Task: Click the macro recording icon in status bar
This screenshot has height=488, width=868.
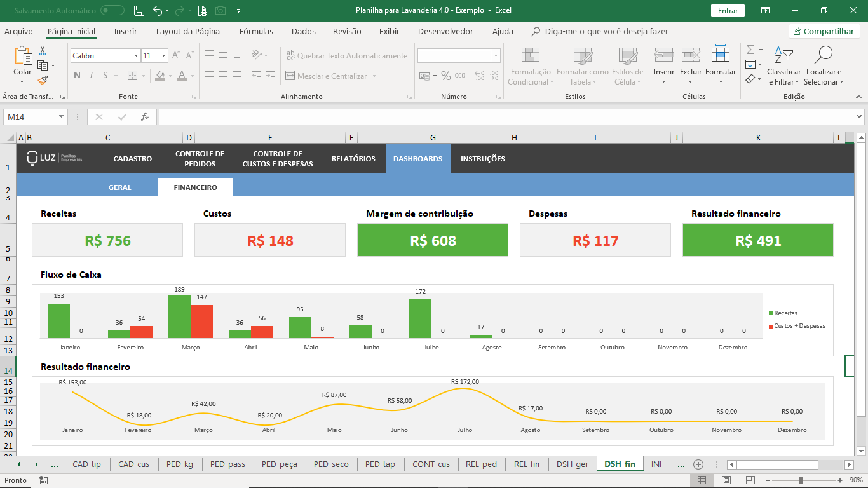Action: point(43,480)
